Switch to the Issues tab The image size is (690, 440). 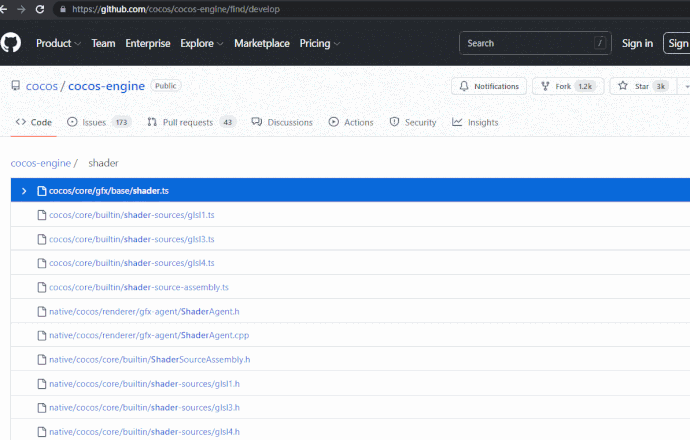coord(98,122)
